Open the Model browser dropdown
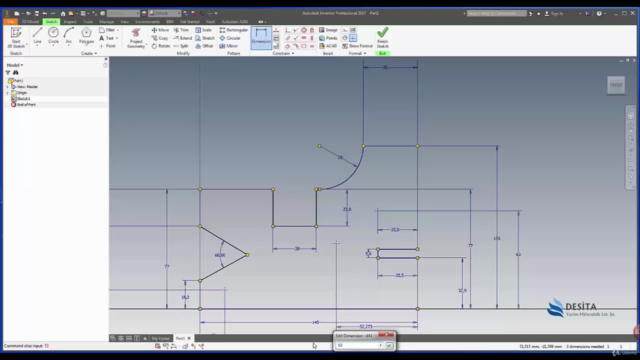Viewport: 640px width, 360px height. pos(15,65)
